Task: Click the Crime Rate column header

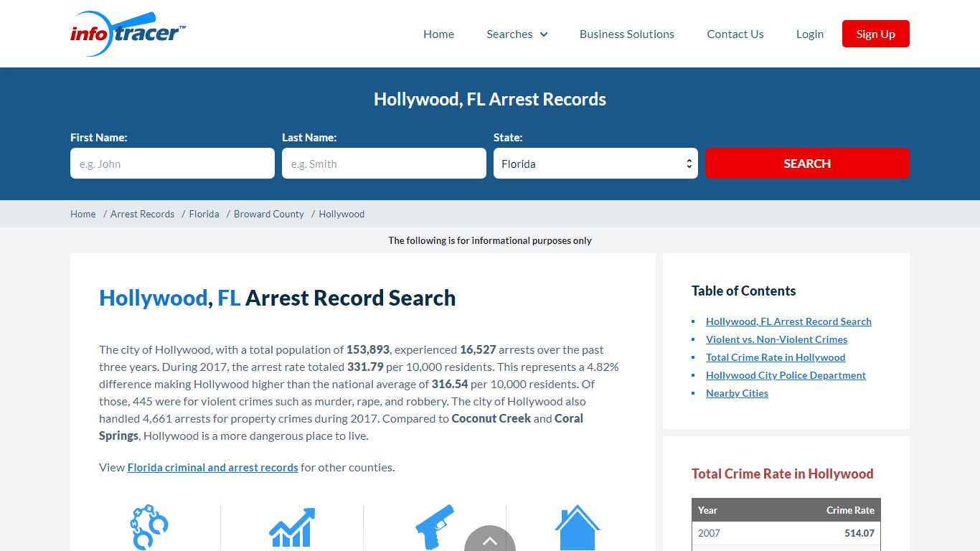Action: click(x=850, y=510)
